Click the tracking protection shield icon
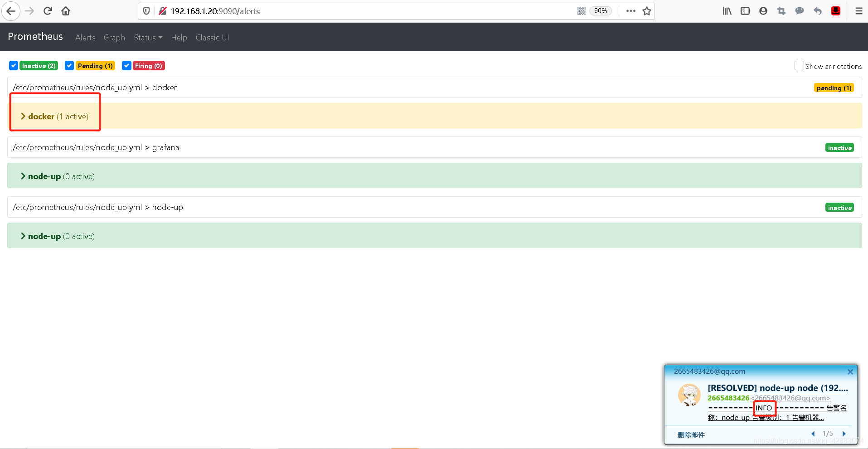Viewport: 868px width, 449px height. [x=146, y=11]
